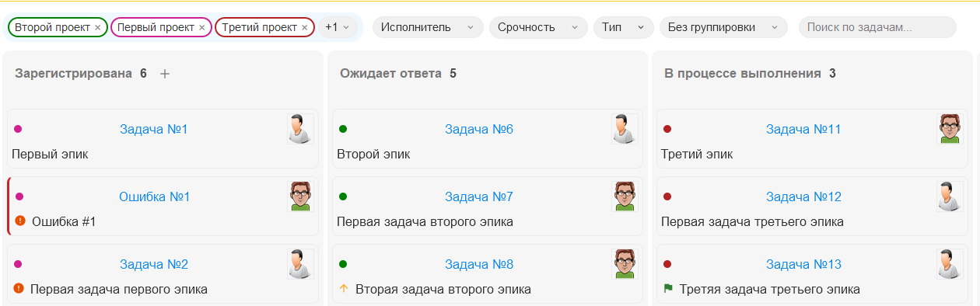Click the Ожидает ответа column header
This screenshot has width=980, height=306.
[390, 74]
